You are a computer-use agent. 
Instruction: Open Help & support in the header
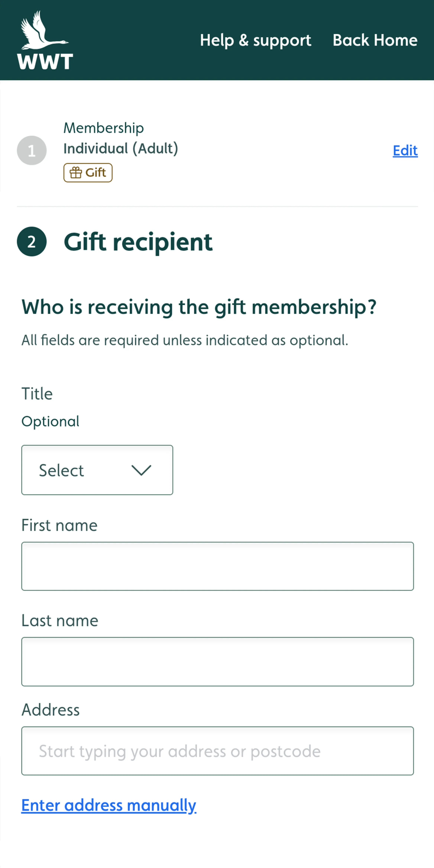(255, 41)
